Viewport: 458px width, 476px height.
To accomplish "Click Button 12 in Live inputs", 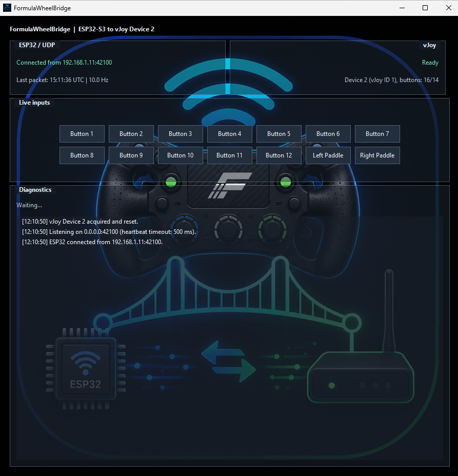I will point(279,155).
